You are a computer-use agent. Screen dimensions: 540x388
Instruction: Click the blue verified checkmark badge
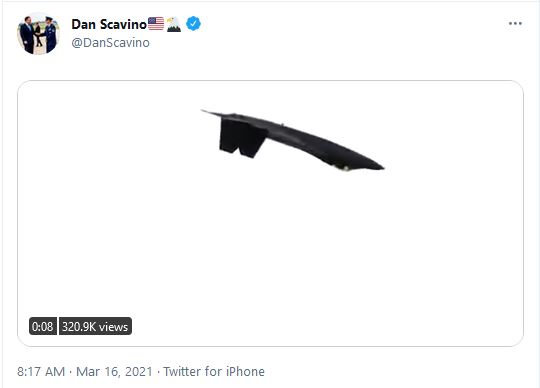click(194, 23)
